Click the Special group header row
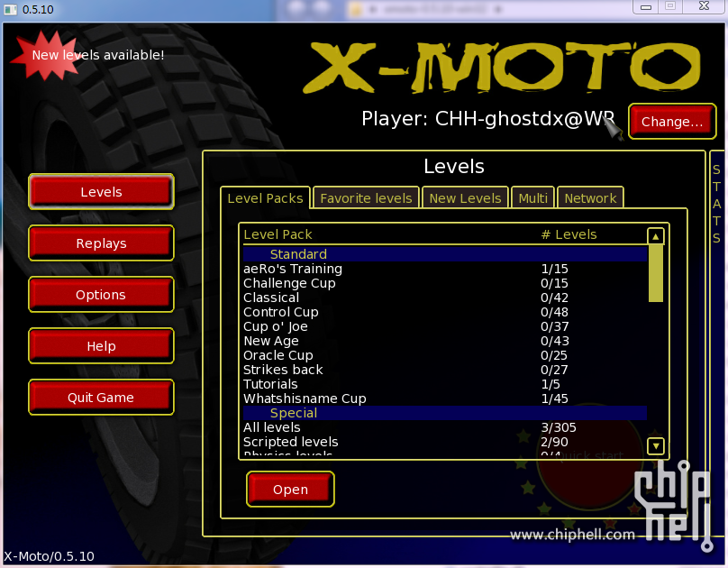This screenshot has height=568, width=728. coord(445,413)
